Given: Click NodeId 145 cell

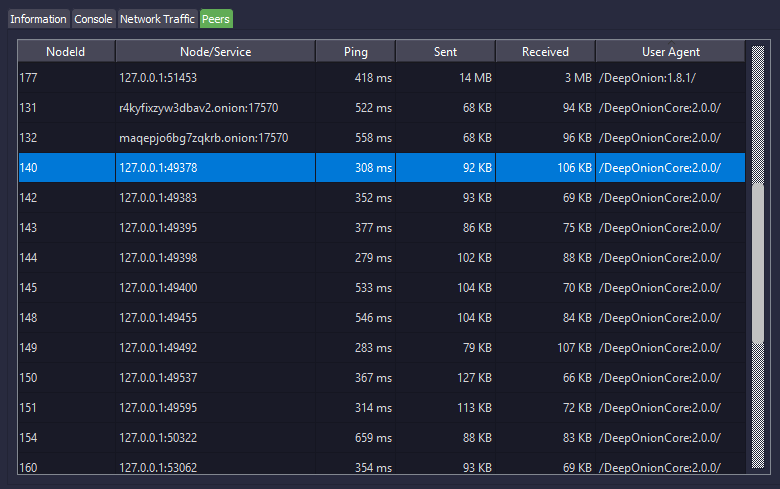Looking at the screenshot, I should coord(66,288).
